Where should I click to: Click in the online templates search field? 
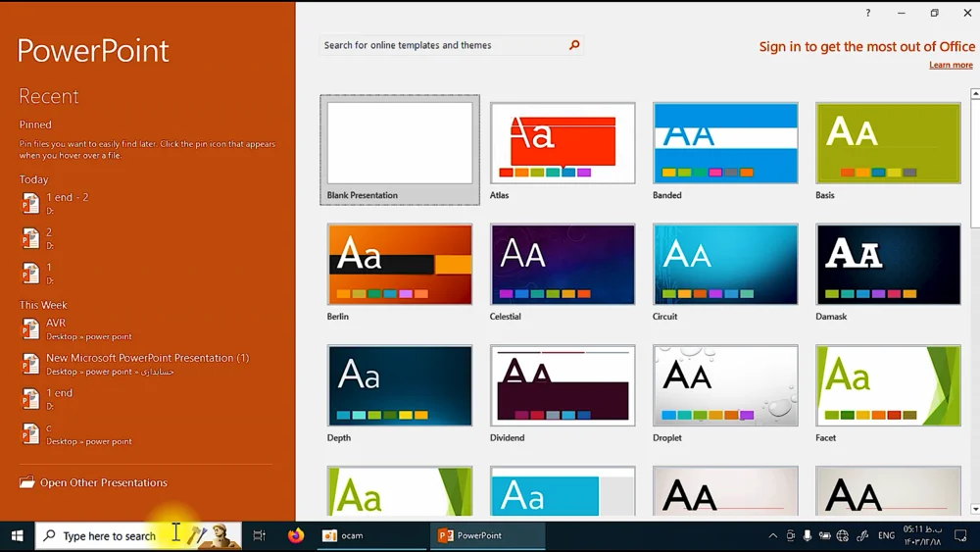point(443,45)
